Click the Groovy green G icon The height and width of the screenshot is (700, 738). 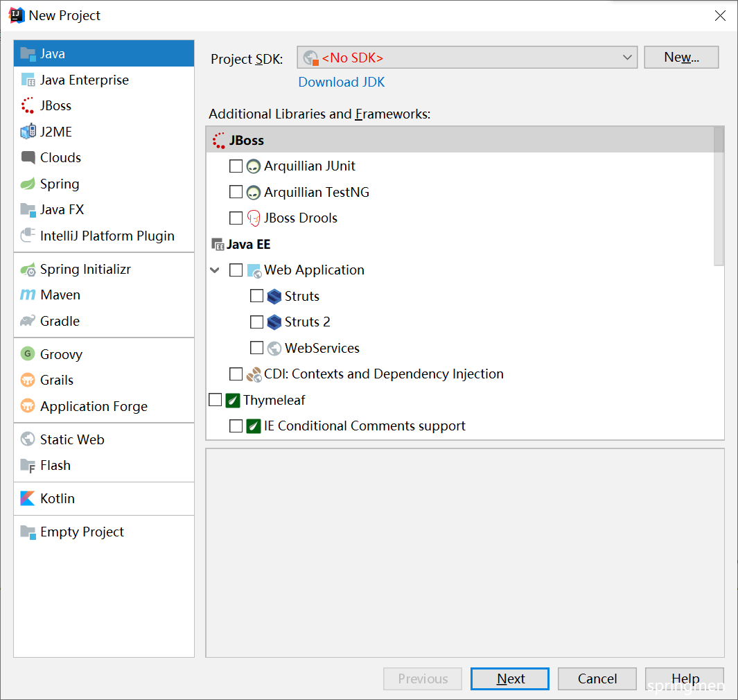point(28,353)
